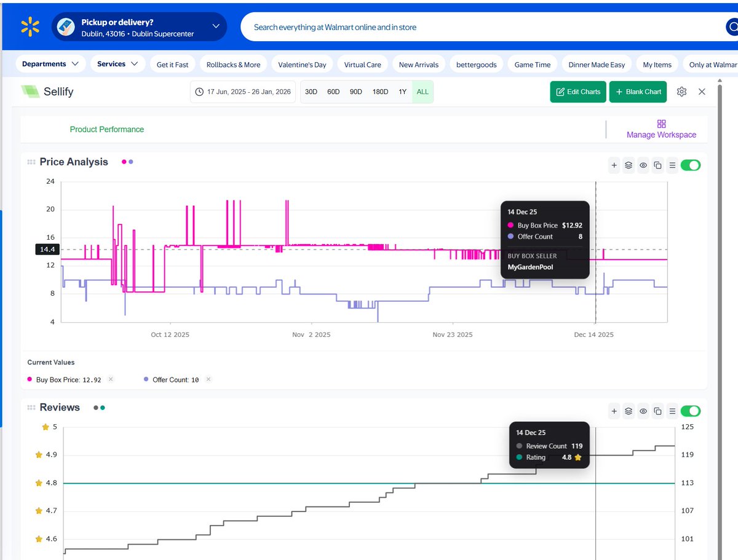Close the Sellify panel

tap(702, 92)
